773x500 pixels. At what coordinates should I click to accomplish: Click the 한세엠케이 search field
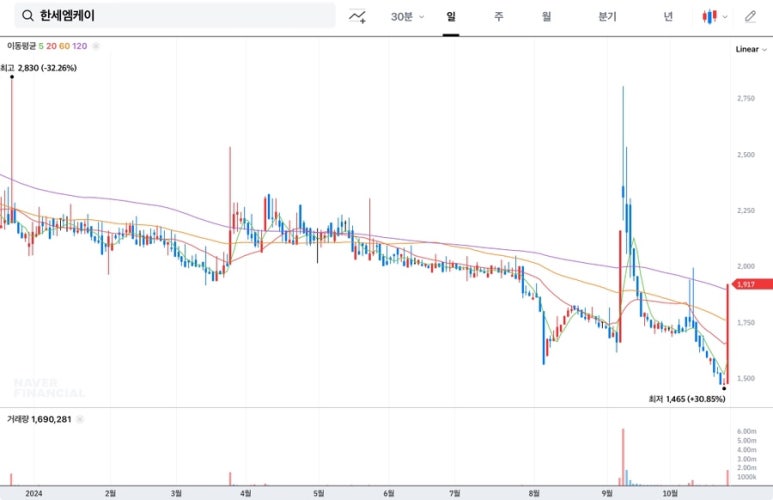coord(175,16)
